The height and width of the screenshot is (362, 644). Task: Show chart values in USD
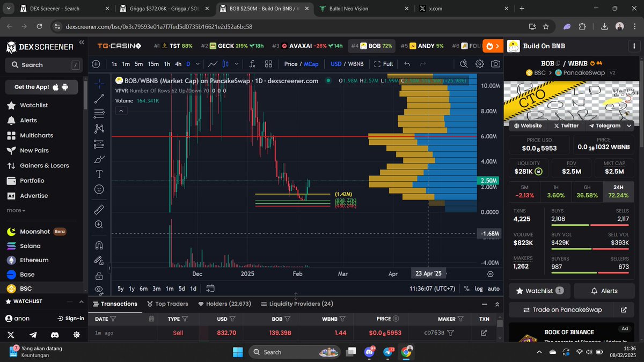coord(336,64)
